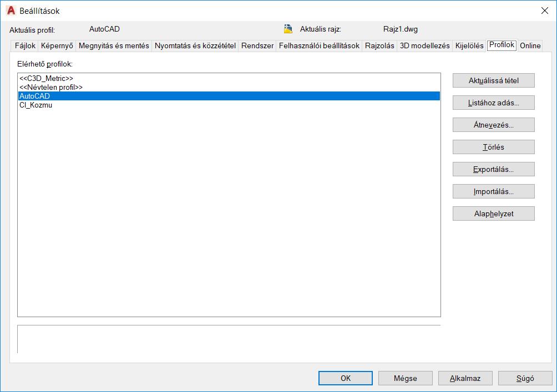The height and width of the screenshot is (392, 557).
Task: Open Felhasználói beállítások tab
Action: point(319,46)
